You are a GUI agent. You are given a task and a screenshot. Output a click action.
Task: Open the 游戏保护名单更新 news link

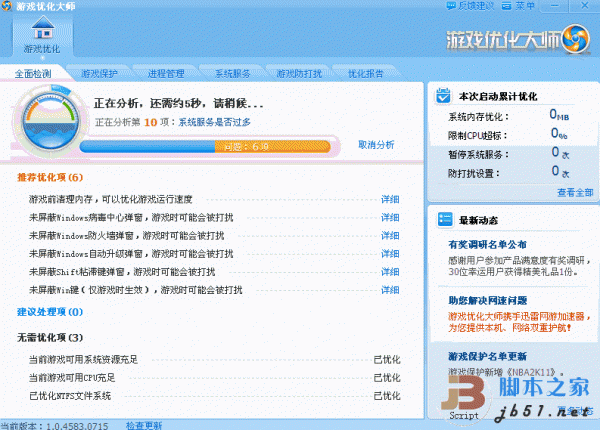(488, 357)
